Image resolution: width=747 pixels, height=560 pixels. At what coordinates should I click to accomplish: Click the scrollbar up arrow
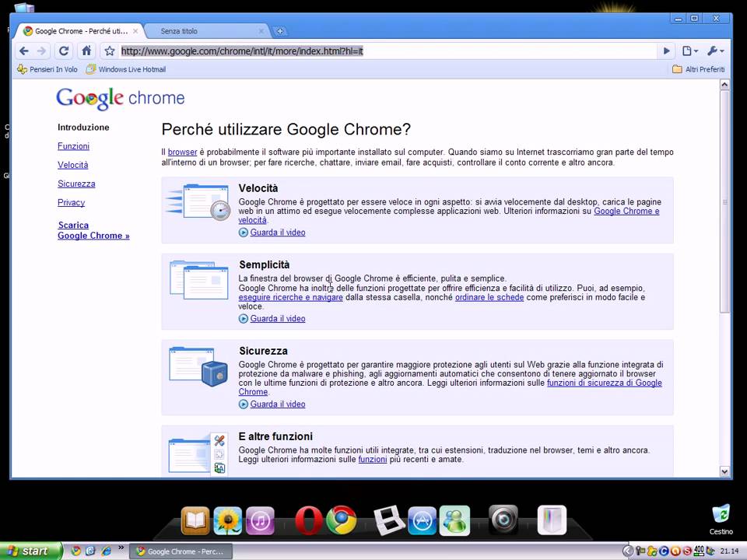724,85
